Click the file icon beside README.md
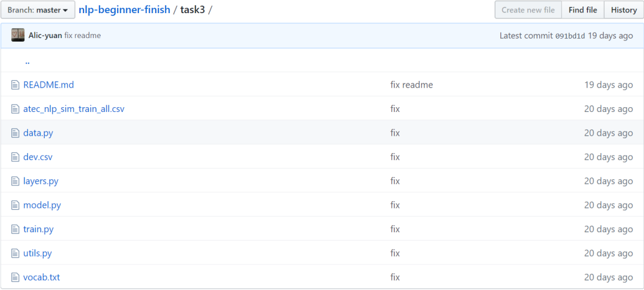The height and width of the screenshot is (290, 644). pyautogui.click(x=16, y=85)
